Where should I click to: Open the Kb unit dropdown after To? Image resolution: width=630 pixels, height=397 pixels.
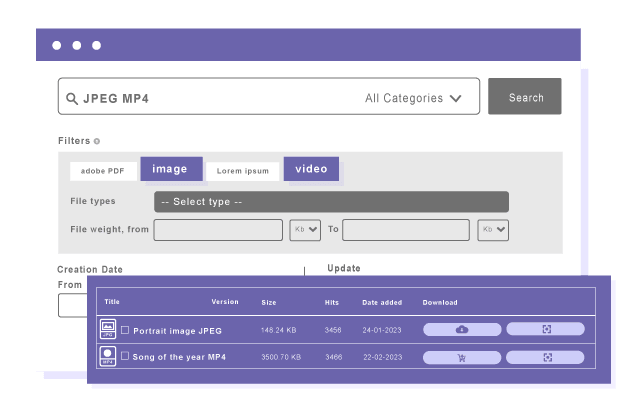(493, 230)
